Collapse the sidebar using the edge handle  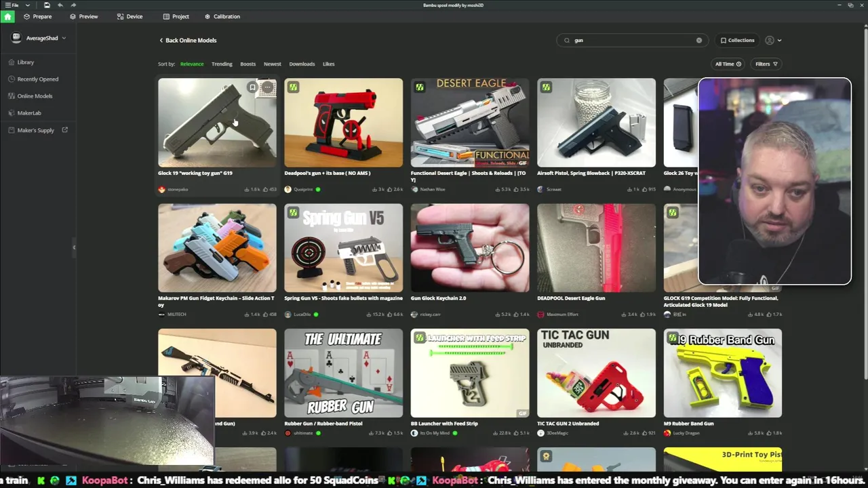pos(74,247)
